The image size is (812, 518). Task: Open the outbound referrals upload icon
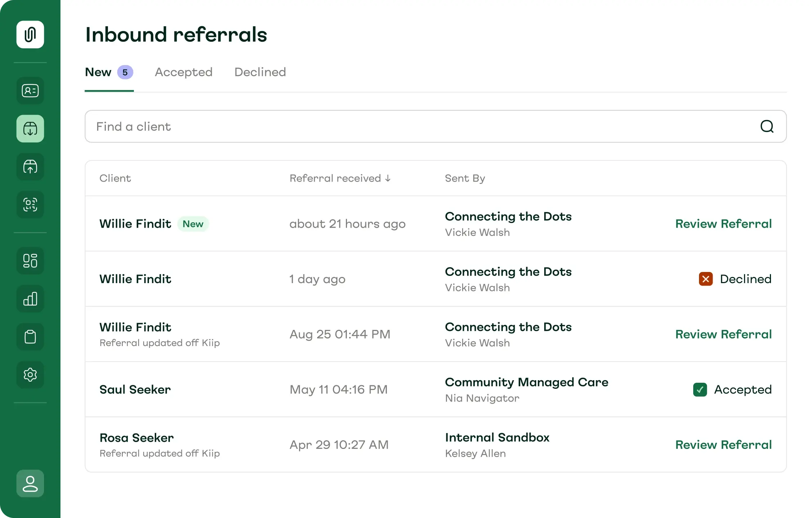pyautogui.click(x=30, y=167)
